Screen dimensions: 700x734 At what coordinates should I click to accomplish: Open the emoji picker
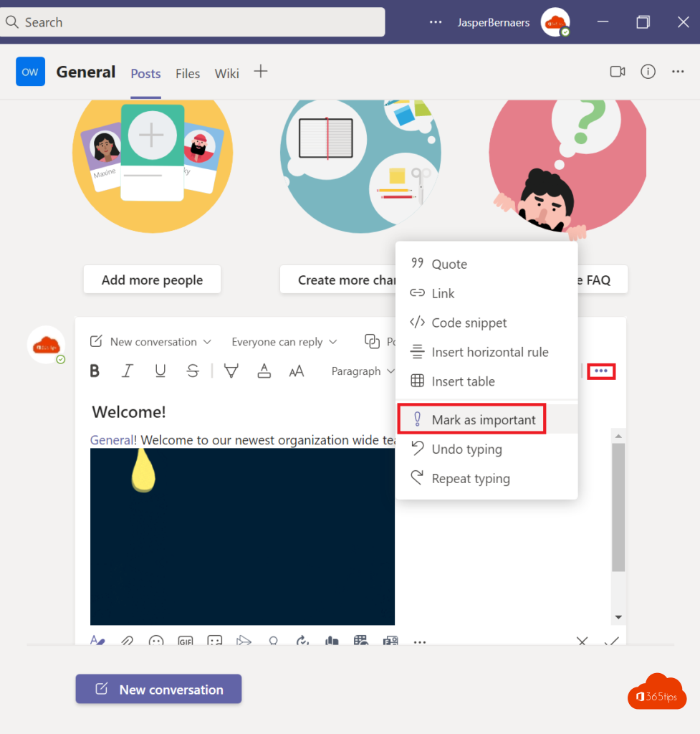coord(155,640)
